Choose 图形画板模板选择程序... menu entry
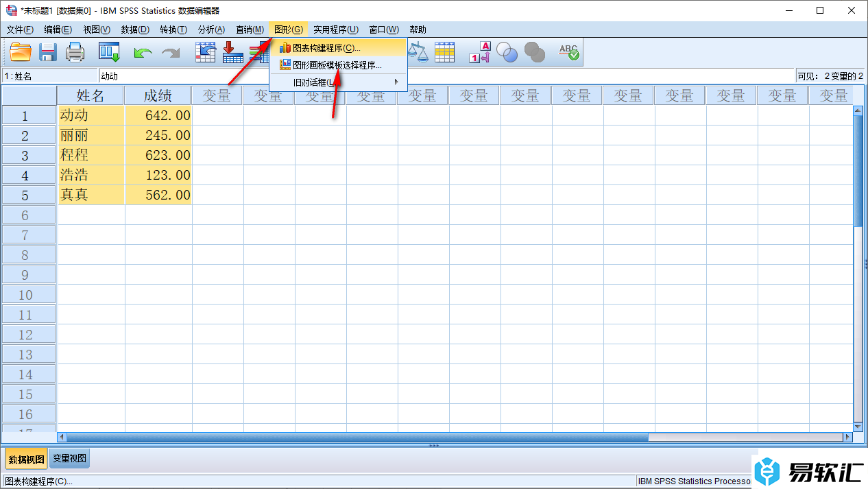This screenshot has height=489, width=868. click(x=338, y=65)
